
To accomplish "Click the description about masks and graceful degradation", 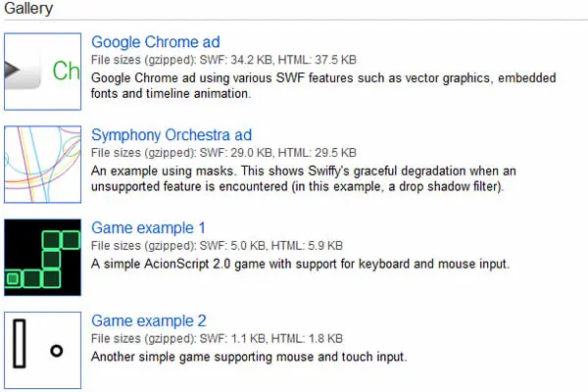I will [304, 178].
